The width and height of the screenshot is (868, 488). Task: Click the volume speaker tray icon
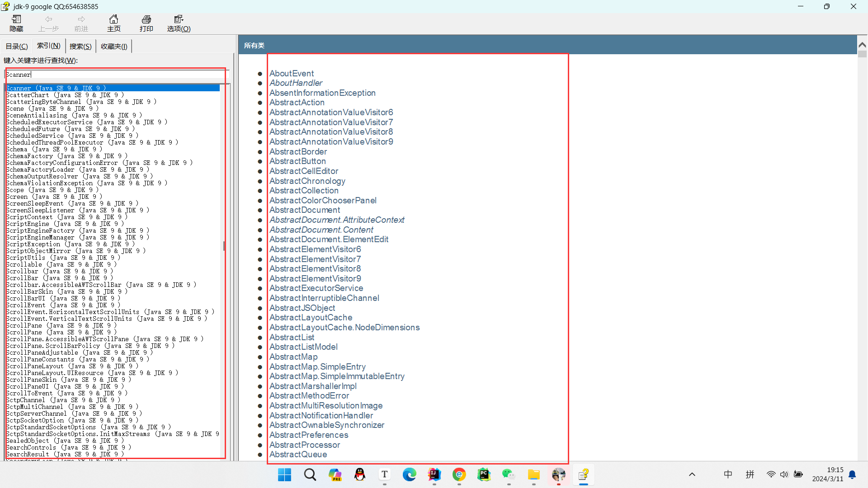[784, 474]
